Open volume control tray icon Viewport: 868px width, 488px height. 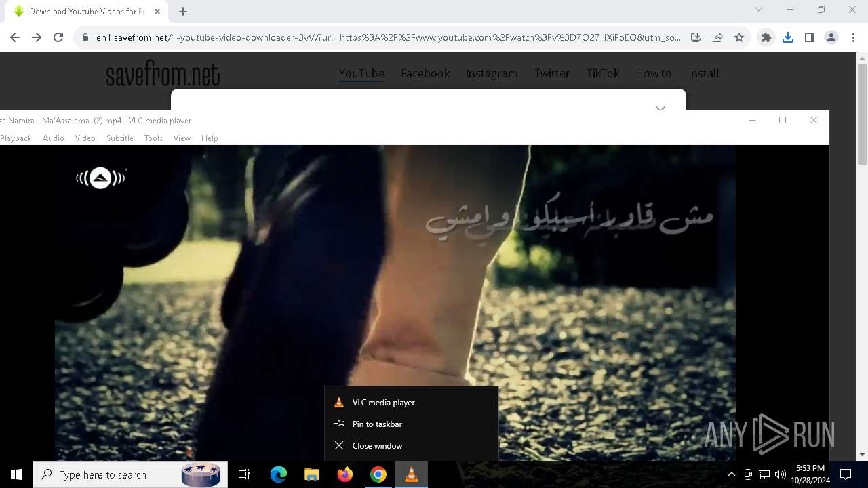click(x=781, y=474)
